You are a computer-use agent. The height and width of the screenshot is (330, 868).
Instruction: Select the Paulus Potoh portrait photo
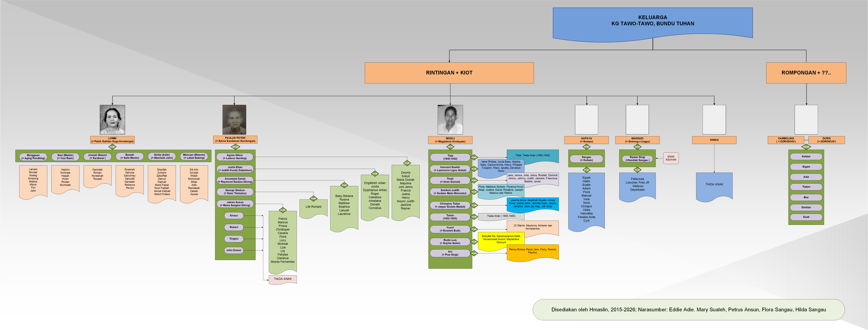234,120
